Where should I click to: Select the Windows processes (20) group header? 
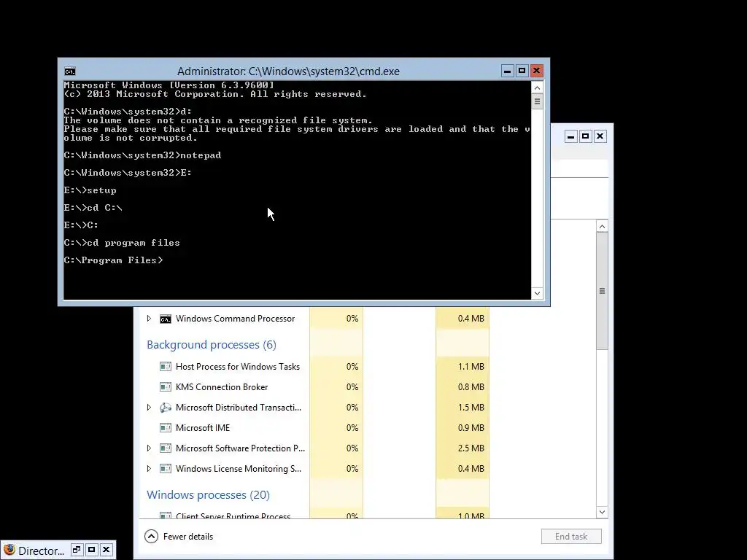tap(208, 495)
